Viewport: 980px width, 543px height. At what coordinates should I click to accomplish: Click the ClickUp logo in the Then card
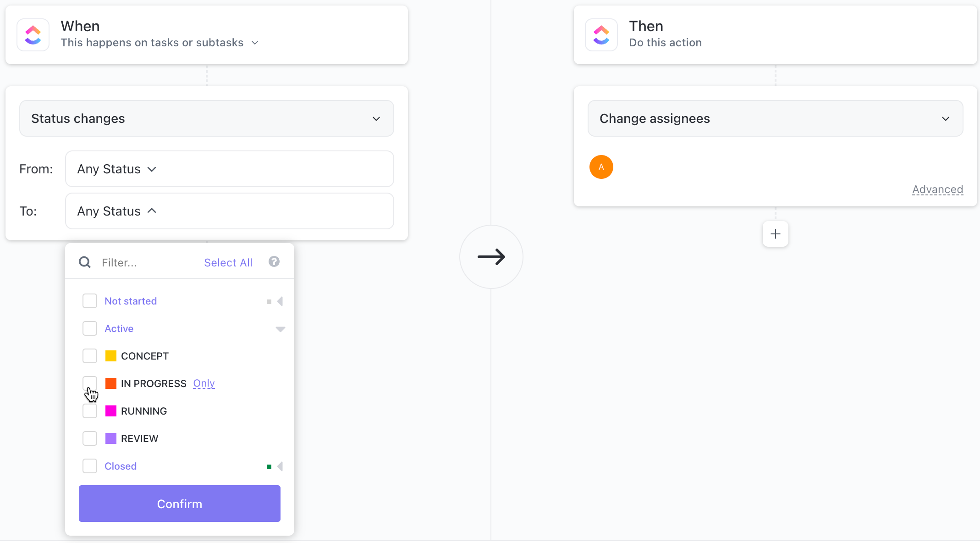pyautogui.click(x=601, y=35)
